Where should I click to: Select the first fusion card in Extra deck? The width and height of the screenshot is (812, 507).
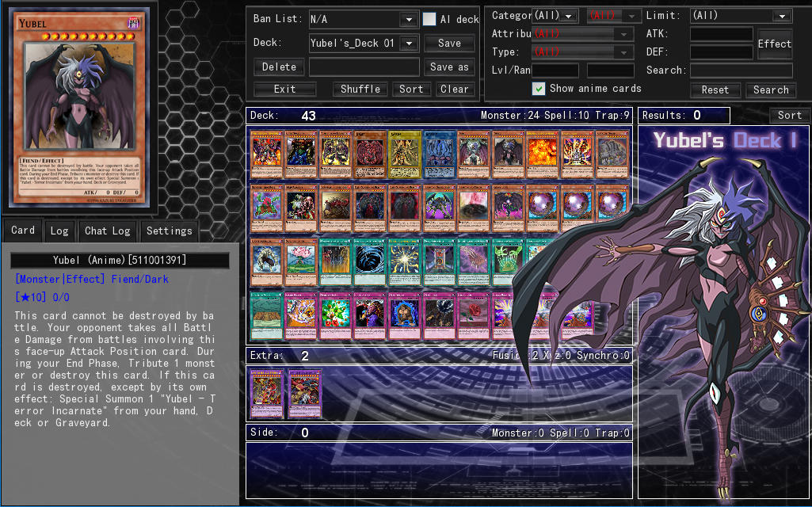tap(267, 394)
